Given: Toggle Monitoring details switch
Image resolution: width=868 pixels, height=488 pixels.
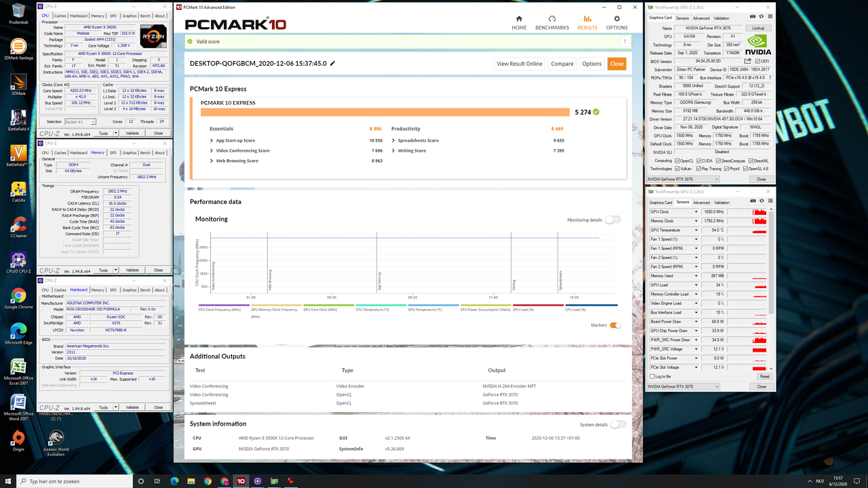Looking at the screenshot, I should coord(612,220).
